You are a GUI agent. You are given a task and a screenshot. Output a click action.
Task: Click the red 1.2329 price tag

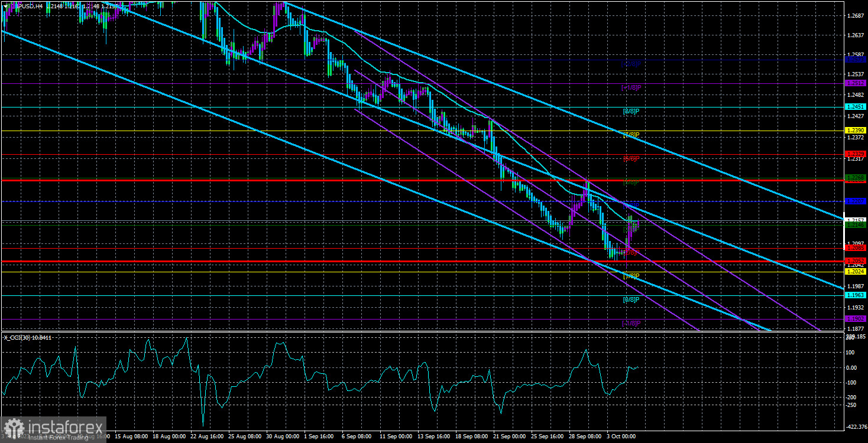click(856, 154)
